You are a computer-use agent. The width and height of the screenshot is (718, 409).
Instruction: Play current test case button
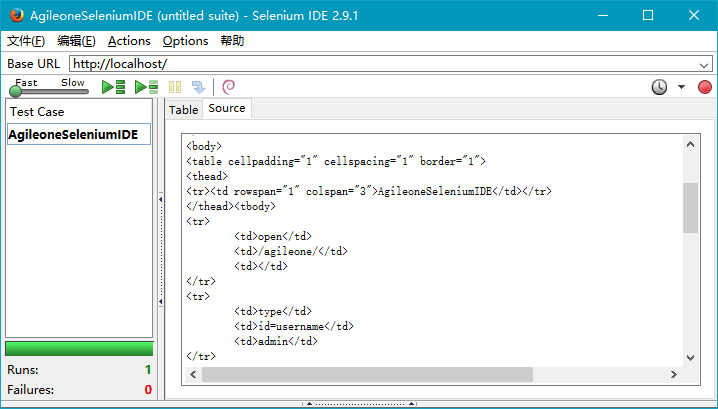(x=147, y=87)
